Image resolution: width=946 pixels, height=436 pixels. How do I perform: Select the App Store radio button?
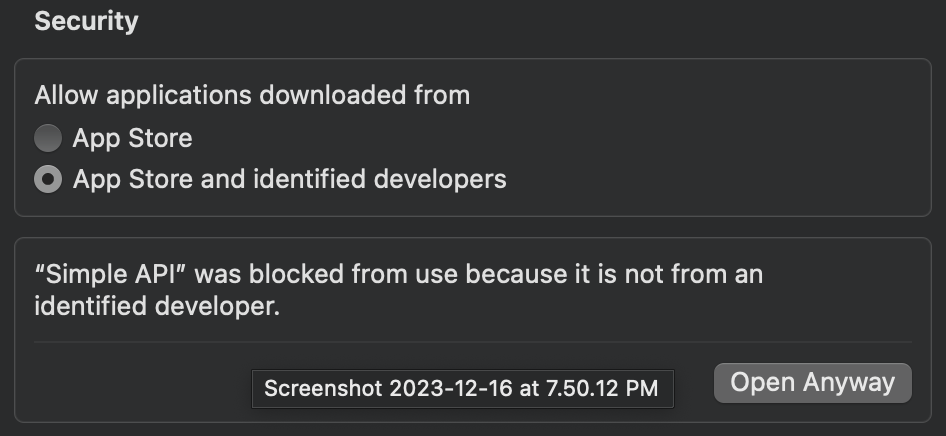[48, 138]
